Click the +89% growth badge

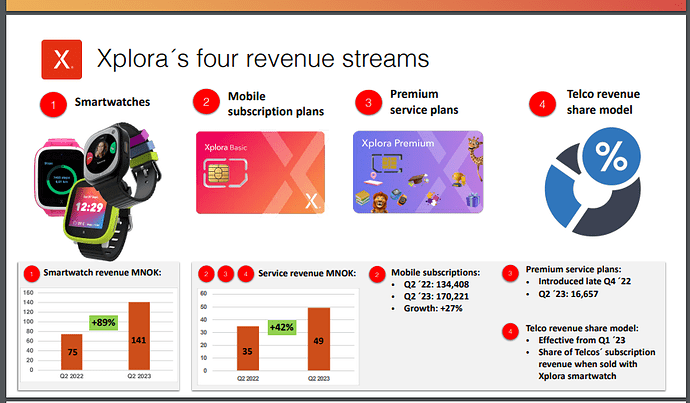[x=103, y=322]
